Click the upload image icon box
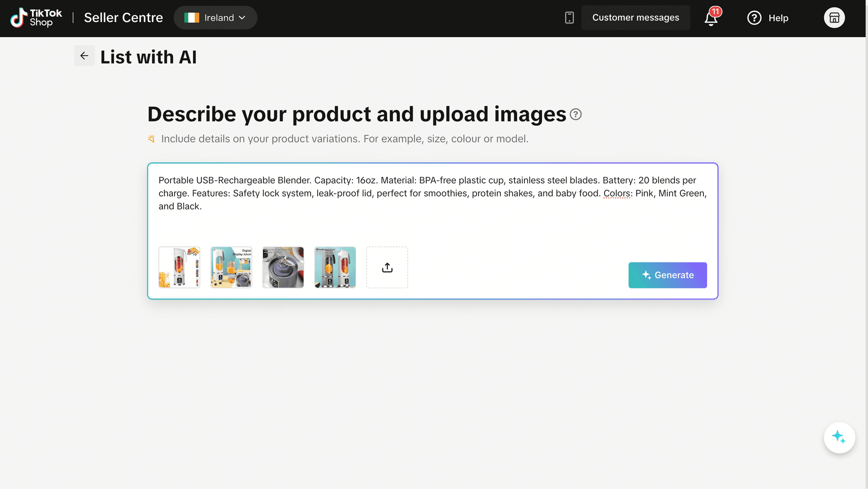The width and height of the screenshot is (868, 489). [x=387, y=267]
